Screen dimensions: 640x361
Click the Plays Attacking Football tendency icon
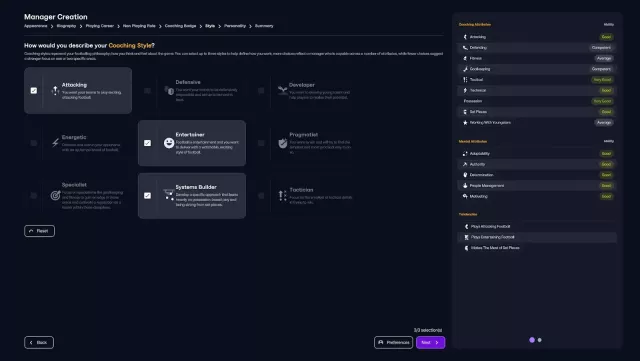point(467,227)
